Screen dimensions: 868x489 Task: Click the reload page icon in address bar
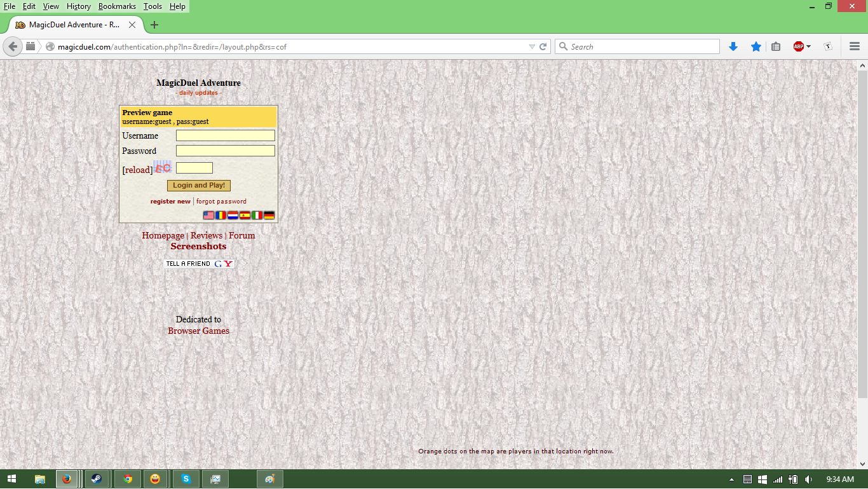pyautogui.click(x=543, y=46)
